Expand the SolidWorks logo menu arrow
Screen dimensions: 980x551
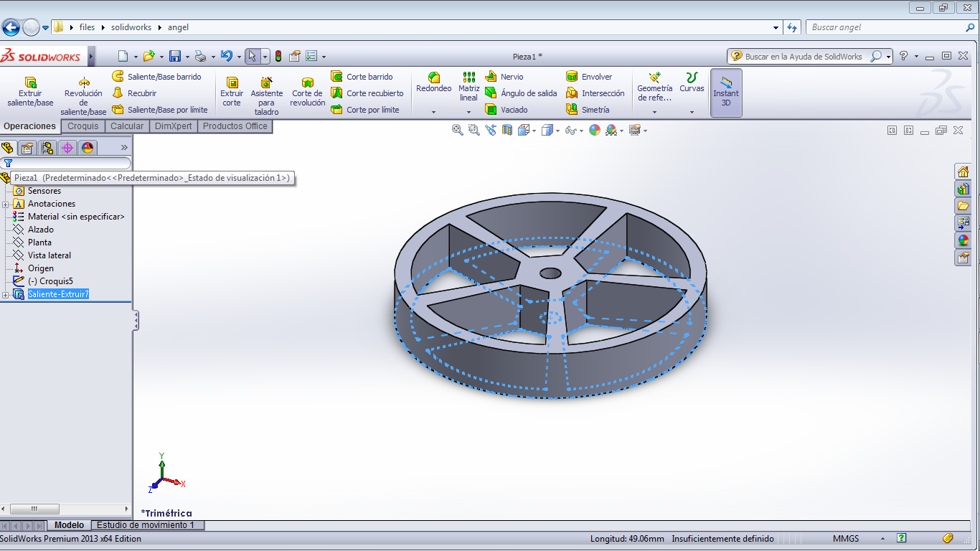coord(91,56)
